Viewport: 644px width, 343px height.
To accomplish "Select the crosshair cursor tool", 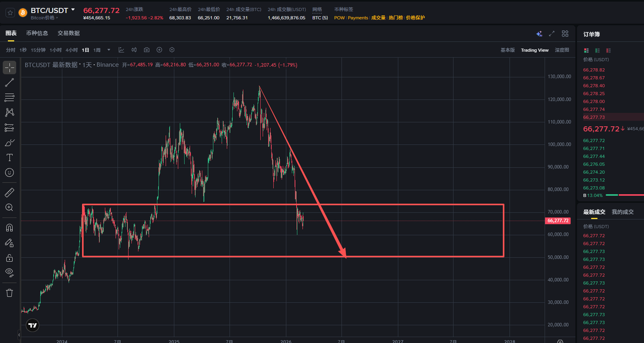I will 9,68.
